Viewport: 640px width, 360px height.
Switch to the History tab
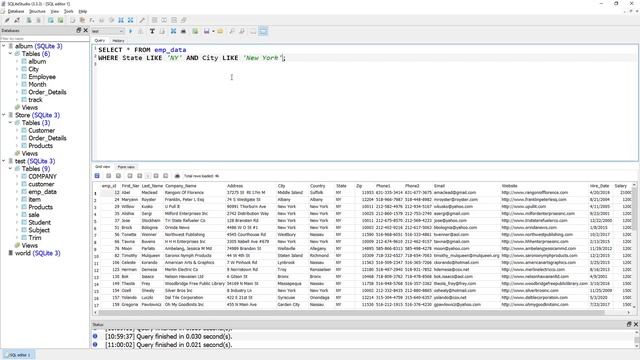coord(118,41)
